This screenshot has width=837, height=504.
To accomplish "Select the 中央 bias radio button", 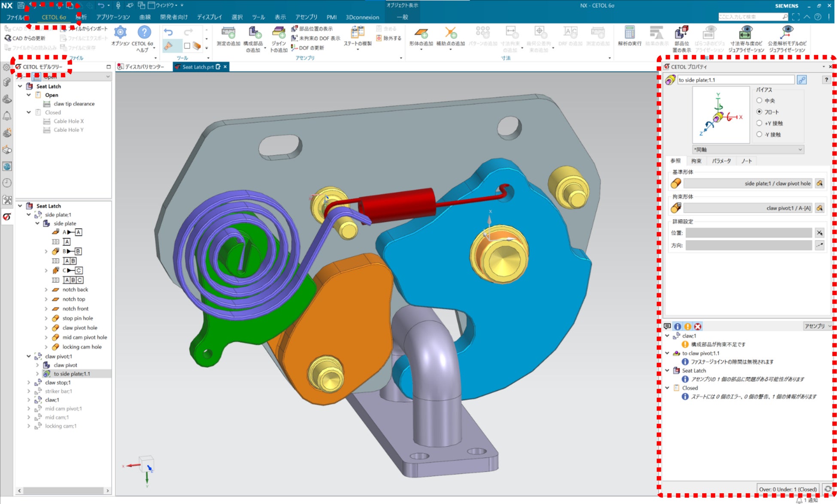I will pos(759,100).
